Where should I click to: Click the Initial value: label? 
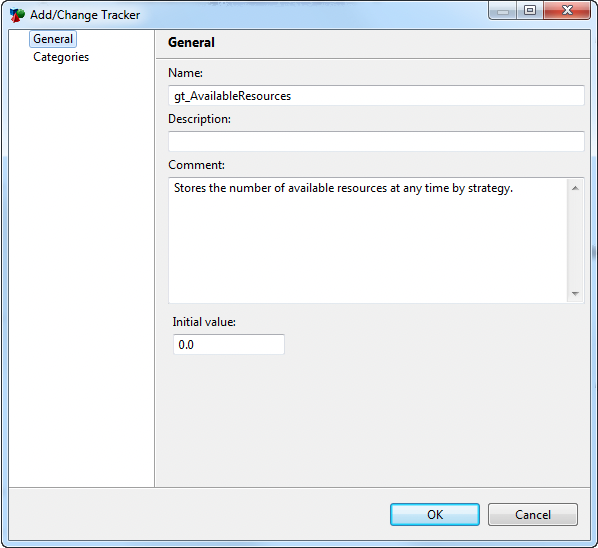pyautogui.click(x=204, y=322)
